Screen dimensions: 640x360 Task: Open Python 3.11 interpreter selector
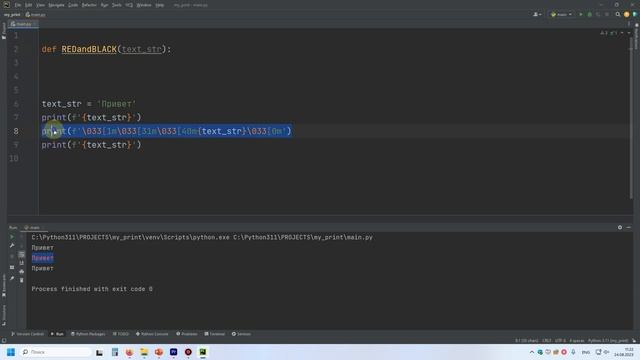pyautogui.click(x=608, y=340)
